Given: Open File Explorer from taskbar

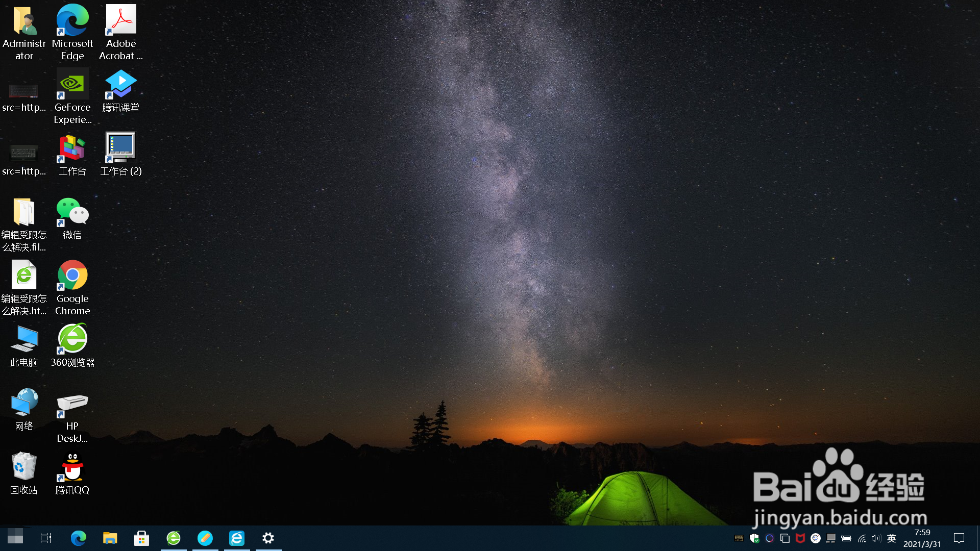Looking at the screenshot, I should pos(110,538).
